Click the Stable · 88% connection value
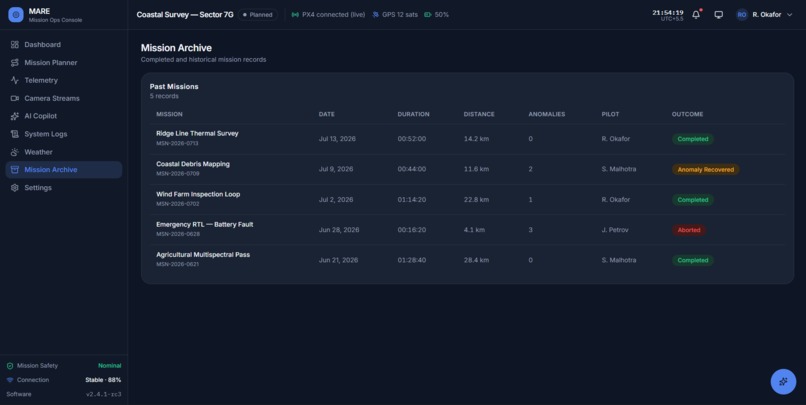This screenshot has width=806, height=405. point(103,380)
